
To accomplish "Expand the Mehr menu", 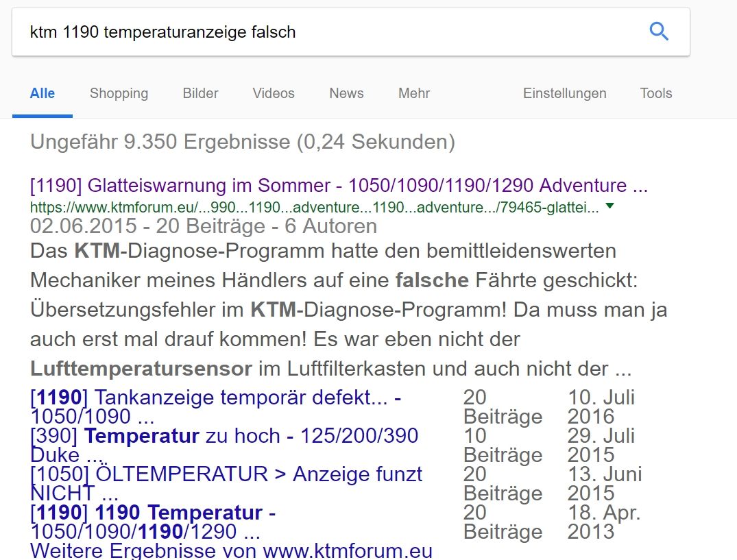I will coord(414,93).
